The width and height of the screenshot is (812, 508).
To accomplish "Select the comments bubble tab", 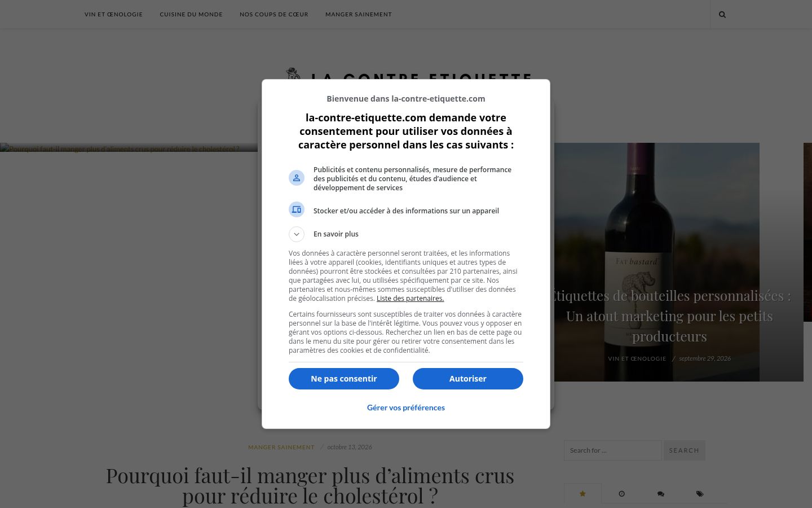I will pos(660,493).
